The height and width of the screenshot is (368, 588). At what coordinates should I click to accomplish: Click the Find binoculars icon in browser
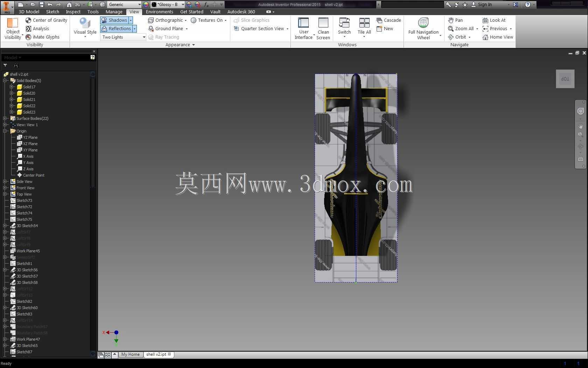16,66
